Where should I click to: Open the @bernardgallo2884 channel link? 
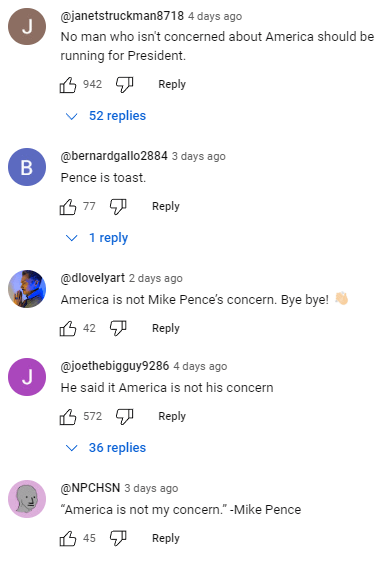[x=114, y=156]
